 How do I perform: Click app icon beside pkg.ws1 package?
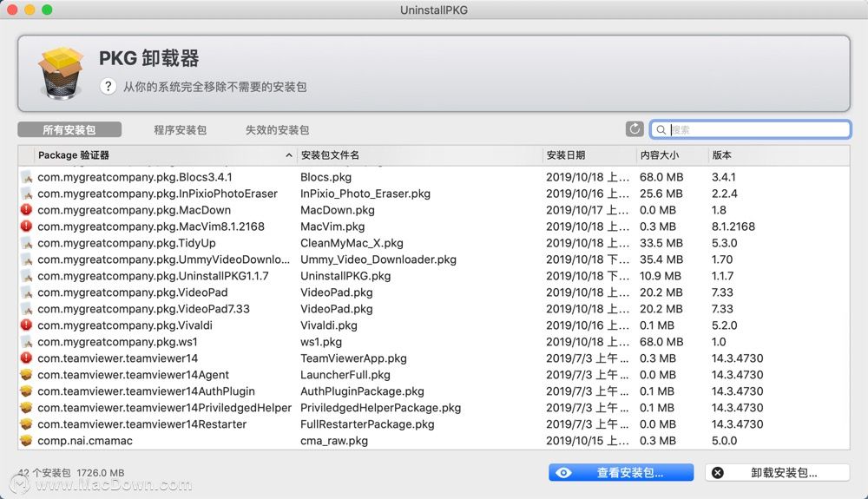(x=26, y=342)
